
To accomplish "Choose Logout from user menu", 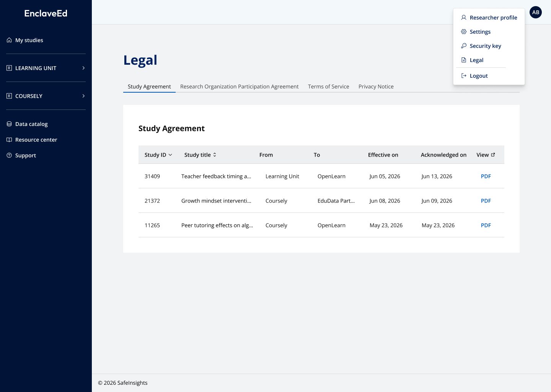I will (489, 76).
